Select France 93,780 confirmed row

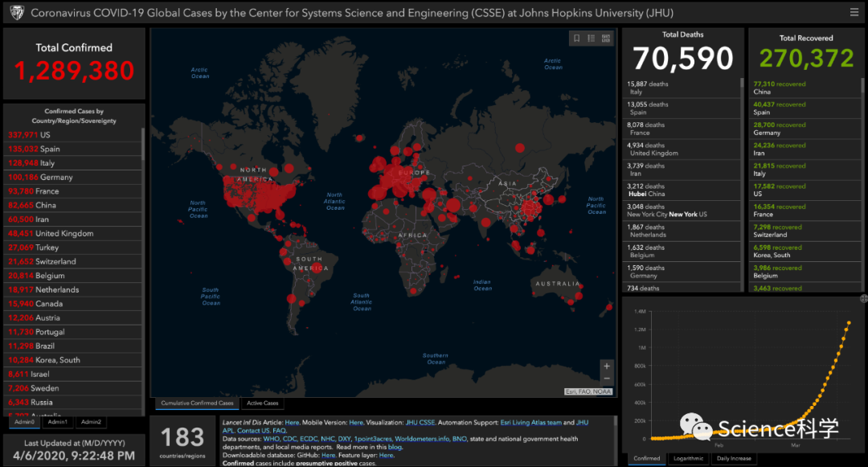coord(73,190)
